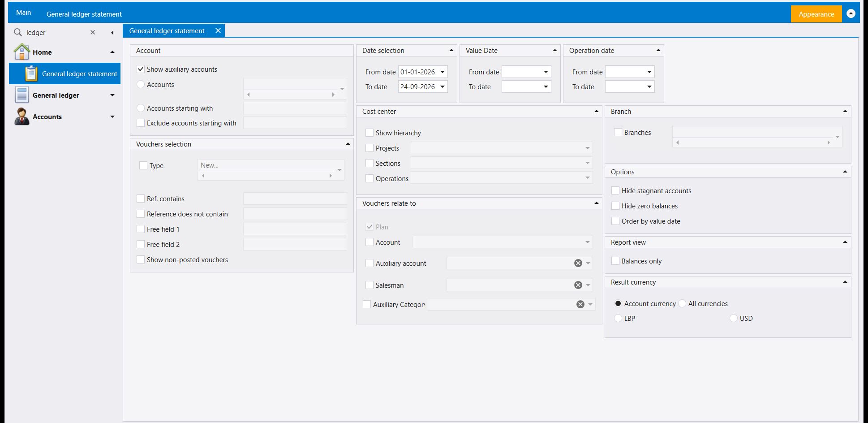Click the search magnifier icon
This screenshot has height=423, width=868.
coord(18,32)
